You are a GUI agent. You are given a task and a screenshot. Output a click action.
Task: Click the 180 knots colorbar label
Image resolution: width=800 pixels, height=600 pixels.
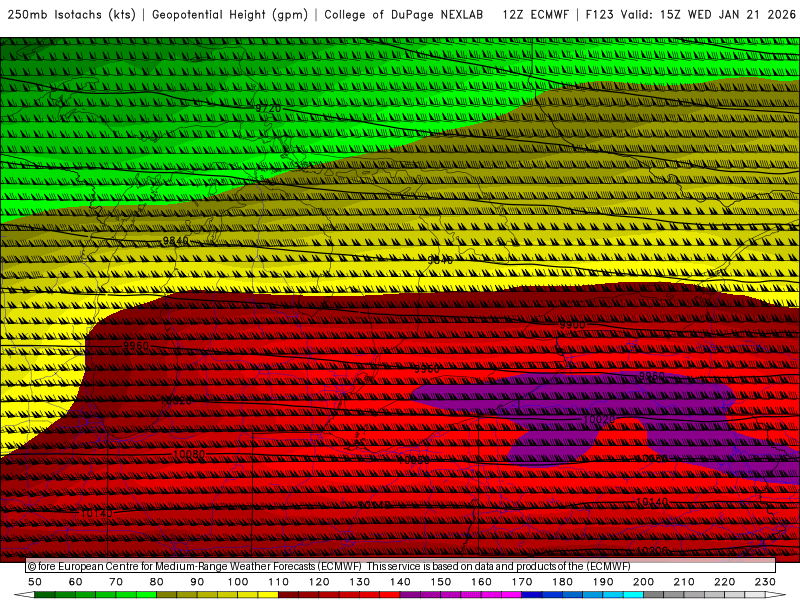(x=562, y=582)
